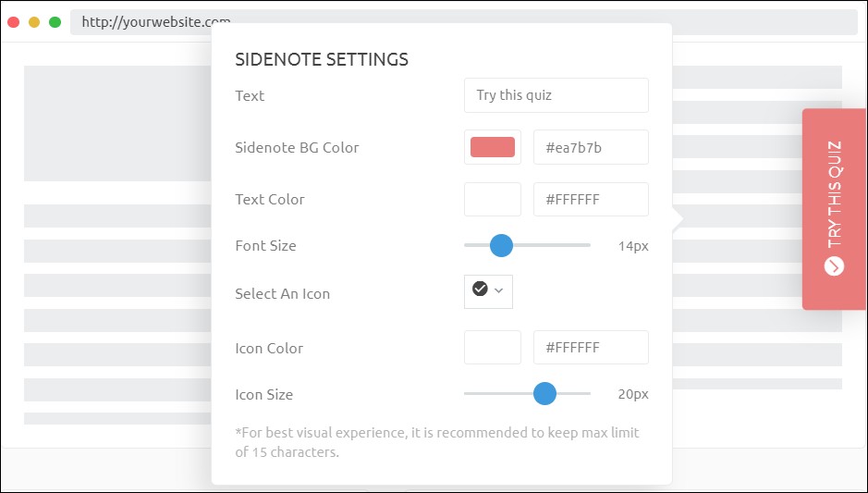This screenshot has width=868, height=493.
Task: Click the Icon Size slider track left end
Action: pyautogui.click(x=468, y=394)
